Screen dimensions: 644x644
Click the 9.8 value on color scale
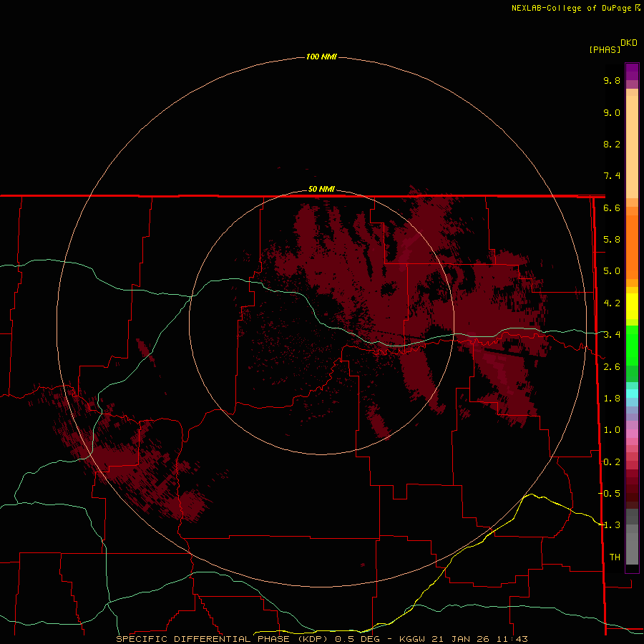coord(612,80)
